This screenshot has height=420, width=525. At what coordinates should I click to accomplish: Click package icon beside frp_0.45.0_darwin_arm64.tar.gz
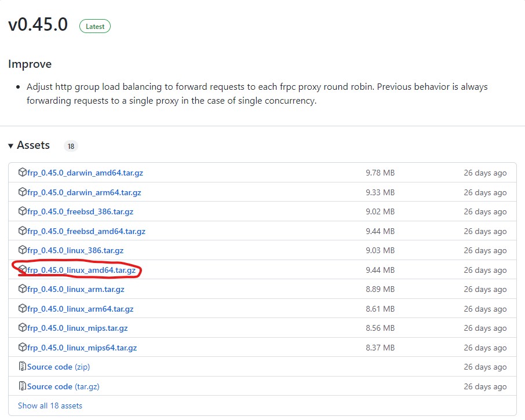[x=23, y=192]
